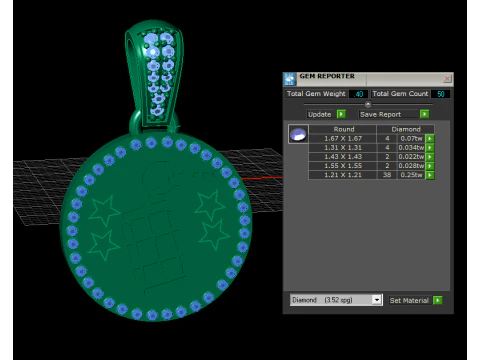The width and height of the screenshot is (480, 360).
Task: Select the round gem shape thumbnail
Action: [x=298, y=134]
